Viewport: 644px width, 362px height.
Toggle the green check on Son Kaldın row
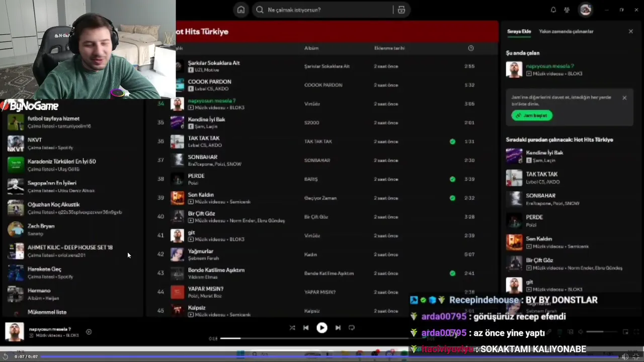pyautogui.click(x=452, y=198)
